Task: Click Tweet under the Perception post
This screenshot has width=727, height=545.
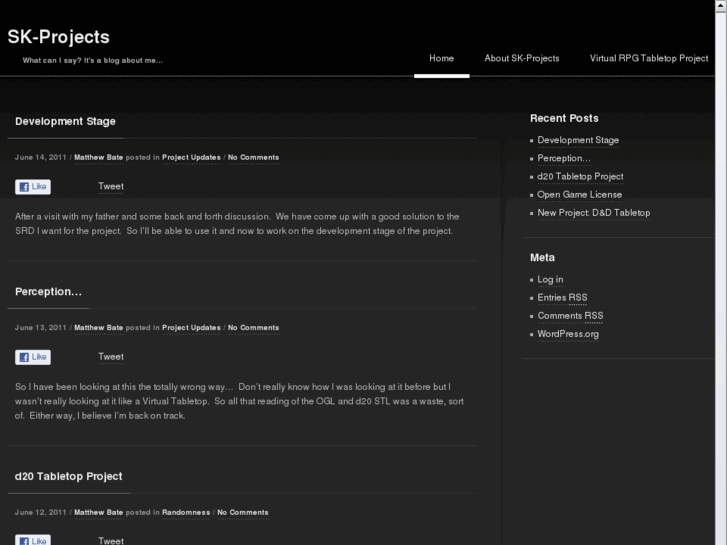Action: (x=111, y=356)
